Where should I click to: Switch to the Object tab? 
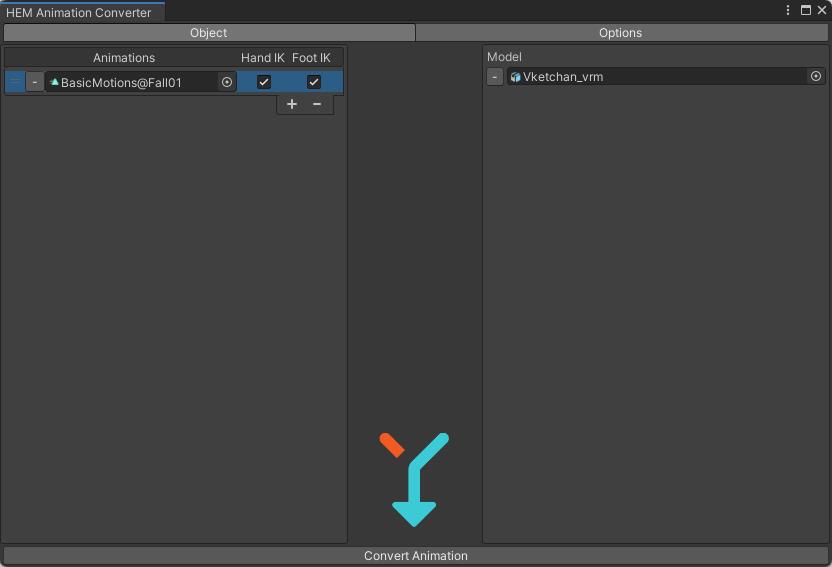[x=209, y=33]
